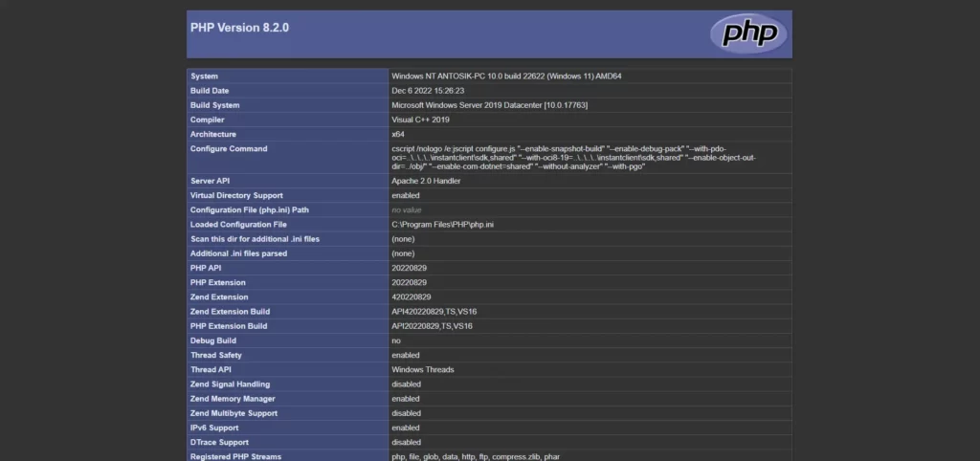Select the 'Dec 6 2022 15:26:23' value
Screen dimensions: 980x461
(x=428, y=91)
